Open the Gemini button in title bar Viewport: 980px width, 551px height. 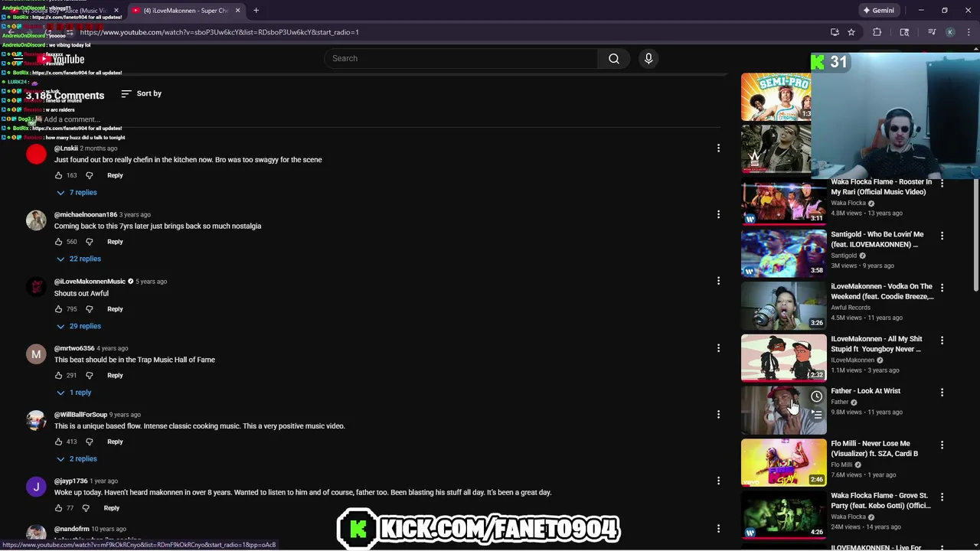[x=877, y=11]
